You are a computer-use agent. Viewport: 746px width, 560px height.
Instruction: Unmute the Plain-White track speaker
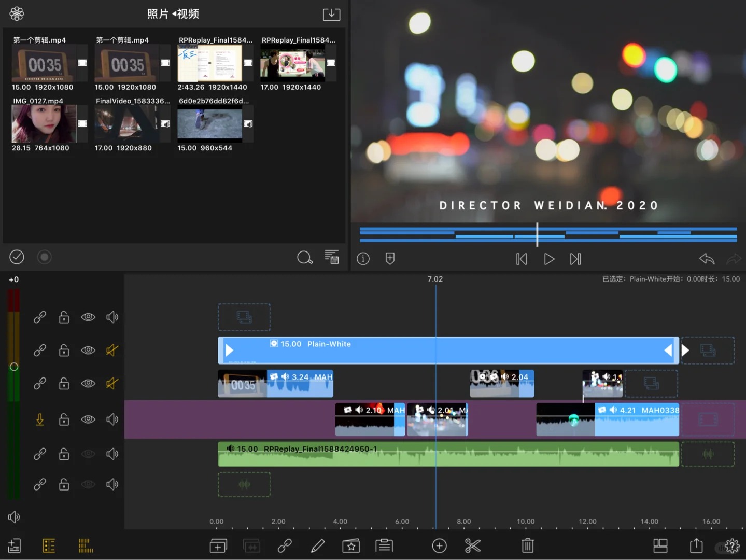pos(112,351)
